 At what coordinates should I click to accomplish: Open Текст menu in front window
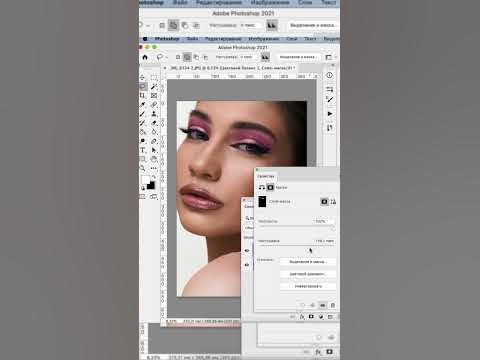[x=310, y=39]
